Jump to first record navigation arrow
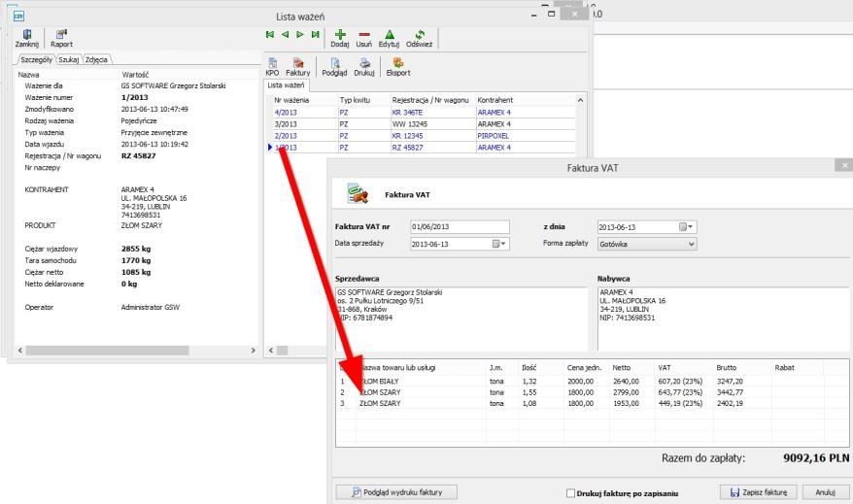The image size is (853, 504). tap(270, 34)
